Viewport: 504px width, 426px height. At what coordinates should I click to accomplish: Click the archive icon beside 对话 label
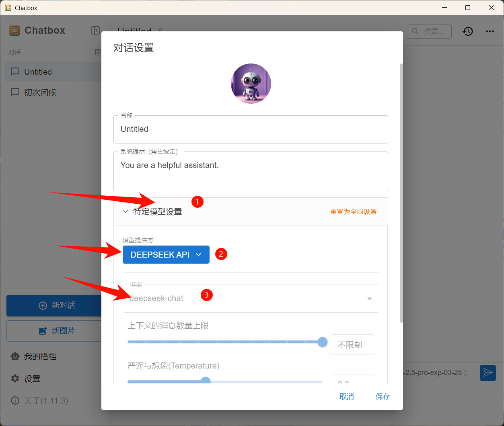pyautogui.click(x=98, y=52)
